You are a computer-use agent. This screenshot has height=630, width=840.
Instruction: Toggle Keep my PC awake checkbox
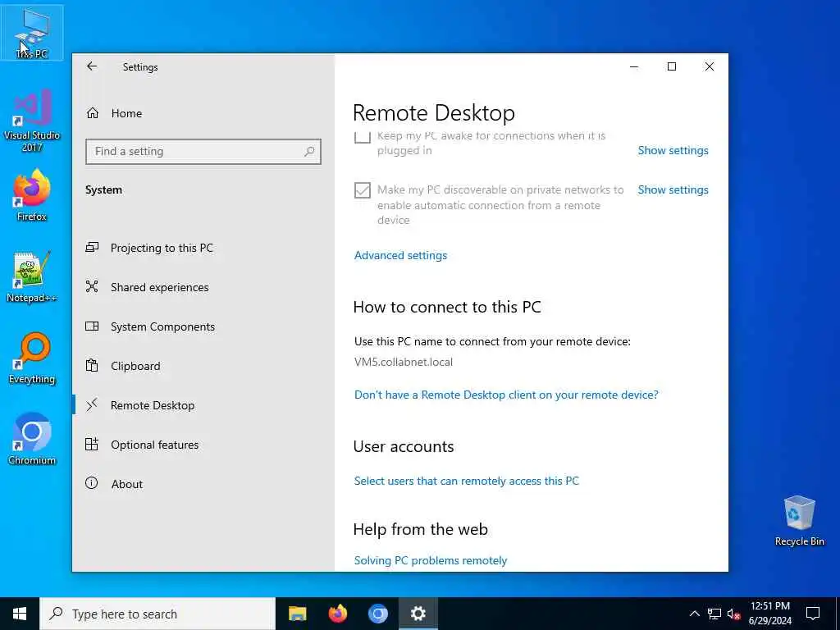363,137
